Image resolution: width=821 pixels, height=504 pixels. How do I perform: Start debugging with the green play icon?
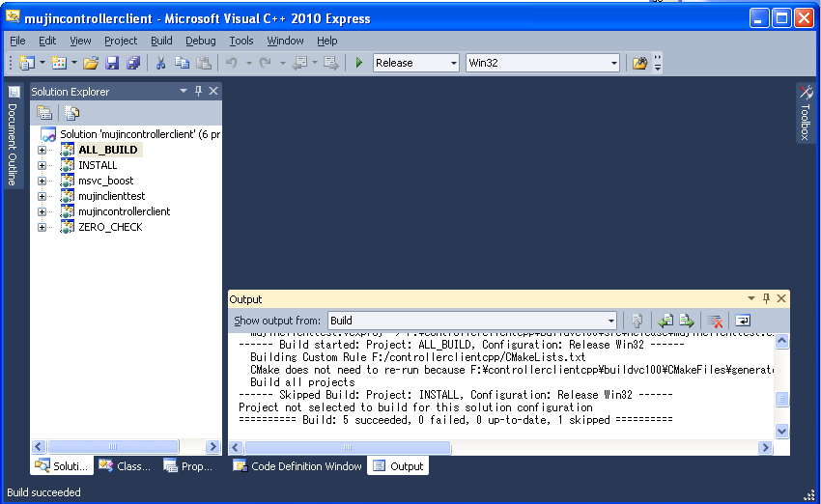tap(359, 63)
